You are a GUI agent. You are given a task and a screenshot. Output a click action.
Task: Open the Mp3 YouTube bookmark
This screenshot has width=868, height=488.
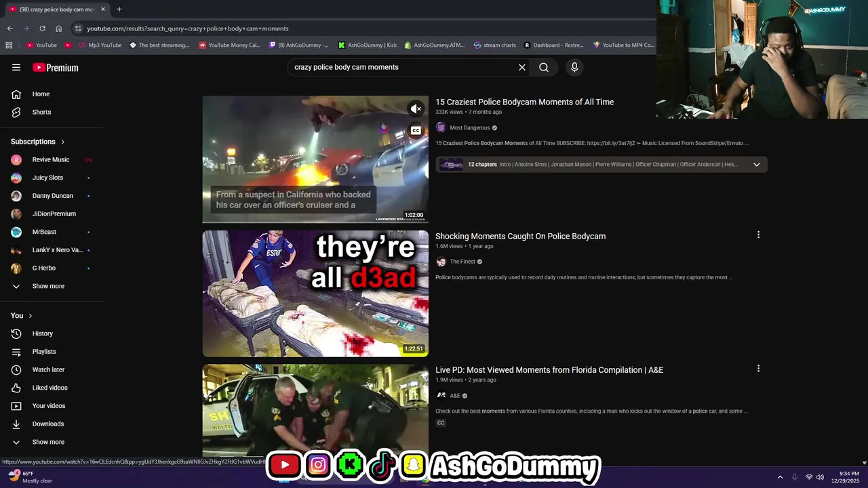click(99, 45)
